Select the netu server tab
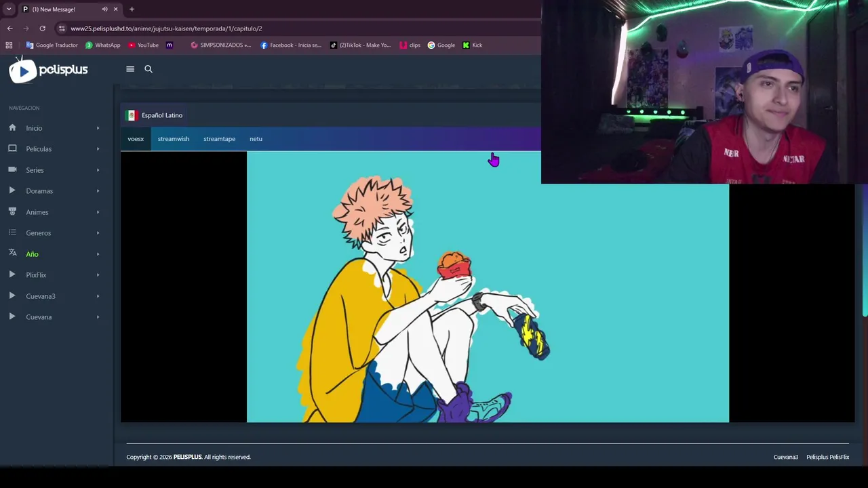The width and height of the screenshot is (868, 488). pyautogui.click(x=256, y=139)
